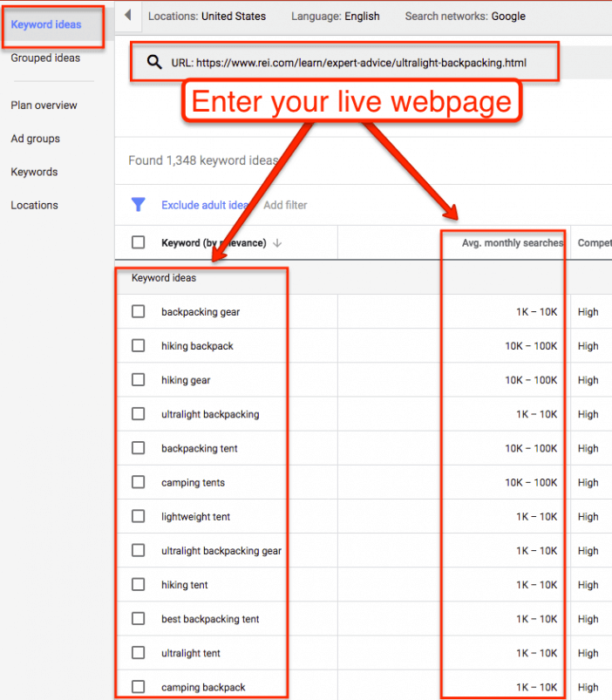Check the ultralight backpacking gear keyword
612x700 pixels.
coord(139,550)
